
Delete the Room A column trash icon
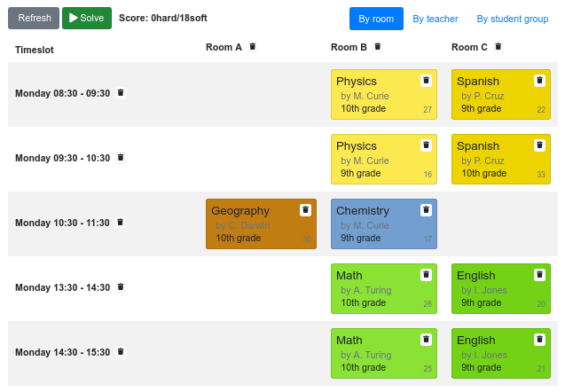tap(253, 47)
